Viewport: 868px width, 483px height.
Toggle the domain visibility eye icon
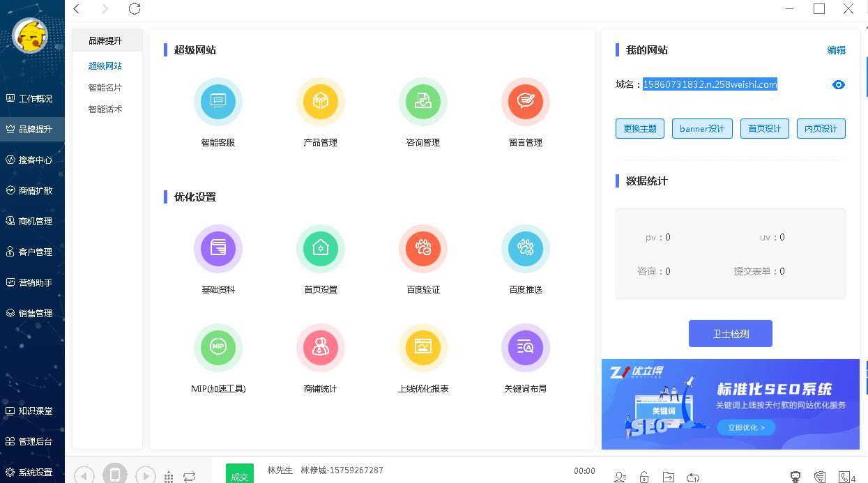[x=839, y=84]
